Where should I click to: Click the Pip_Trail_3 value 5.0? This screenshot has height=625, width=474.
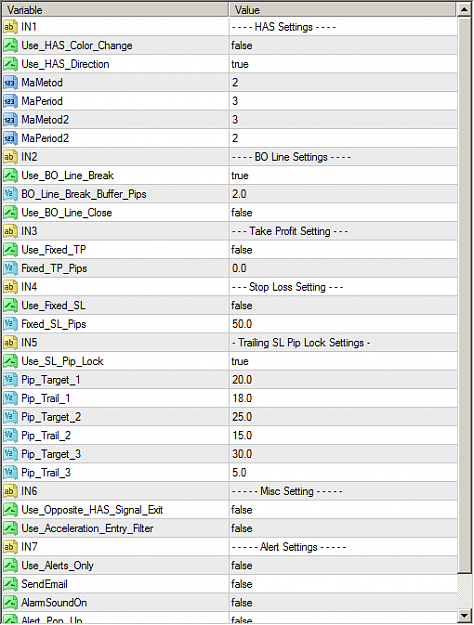coord(239,473)
